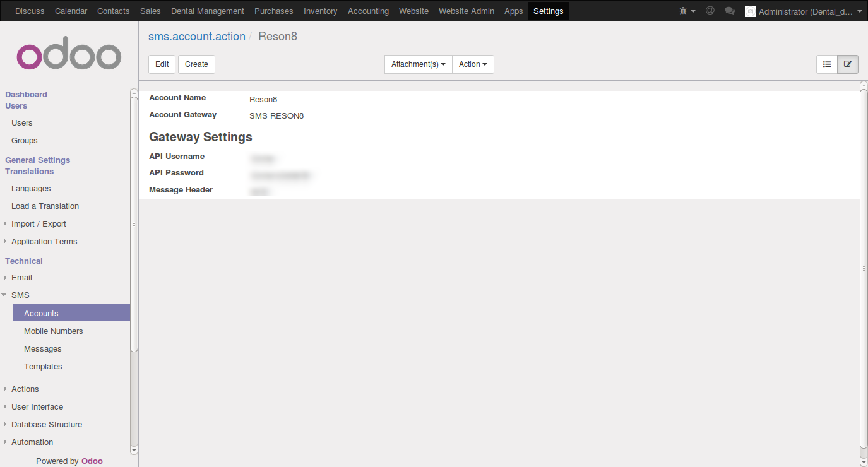Open the Accounting menu
The height and width of the screenshot is (467, 868).
click(x=368, y=11)
